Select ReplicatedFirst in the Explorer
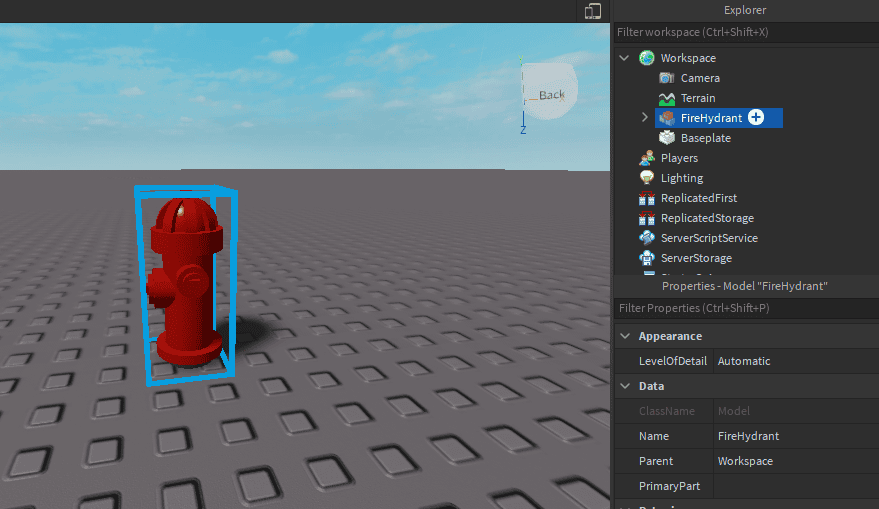879x509 pixels. point(698,198)
